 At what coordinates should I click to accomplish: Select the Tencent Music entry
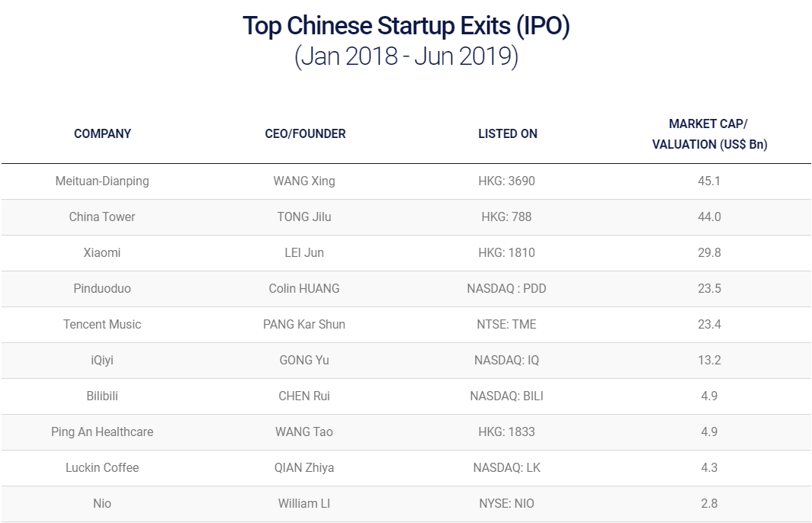[102, 324]
